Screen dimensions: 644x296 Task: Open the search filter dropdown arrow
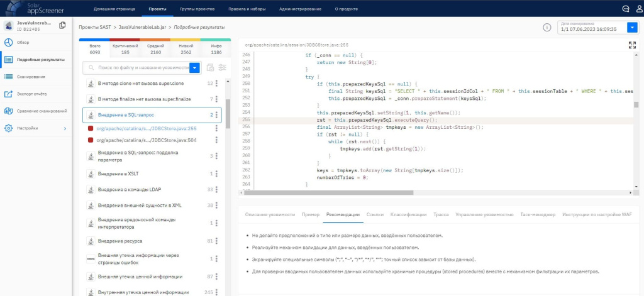click(x=195, y=68)
